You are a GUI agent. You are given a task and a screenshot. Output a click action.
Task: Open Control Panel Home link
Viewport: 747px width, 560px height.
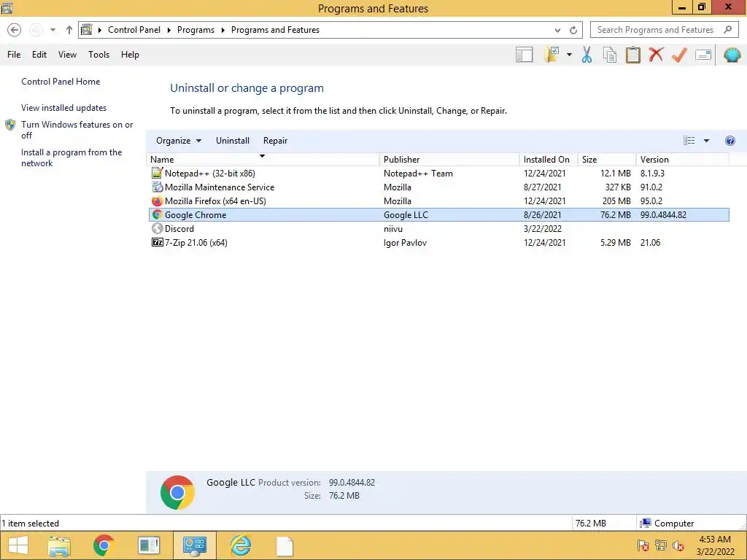[61, 82]
